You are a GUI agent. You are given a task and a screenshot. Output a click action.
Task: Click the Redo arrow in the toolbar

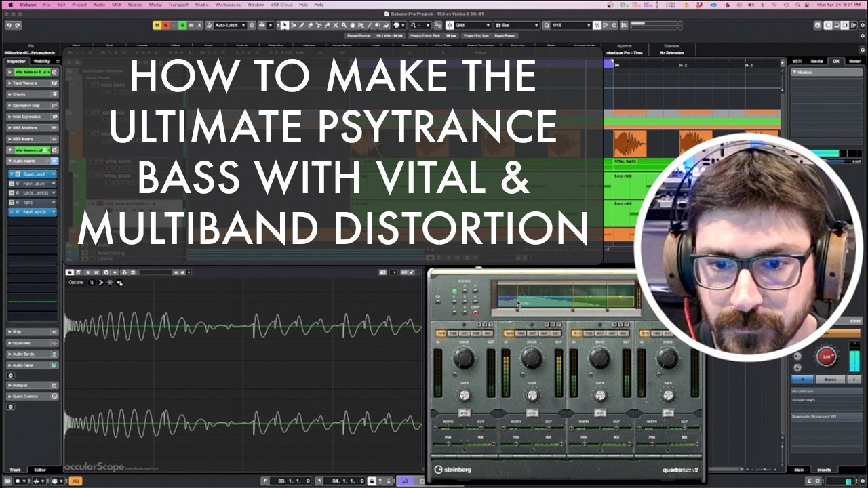[18, 26]
